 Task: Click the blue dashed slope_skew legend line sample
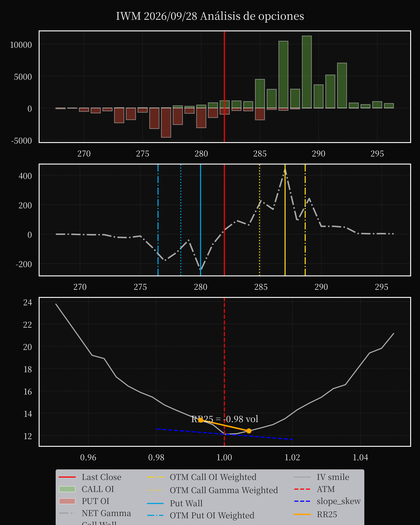(x=302, y=501)
